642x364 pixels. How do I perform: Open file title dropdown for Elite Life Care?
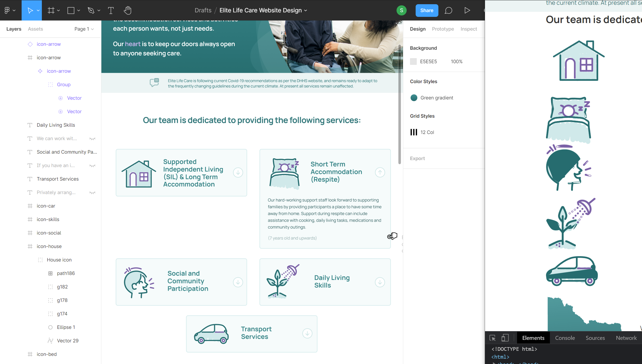coord(306,11)
